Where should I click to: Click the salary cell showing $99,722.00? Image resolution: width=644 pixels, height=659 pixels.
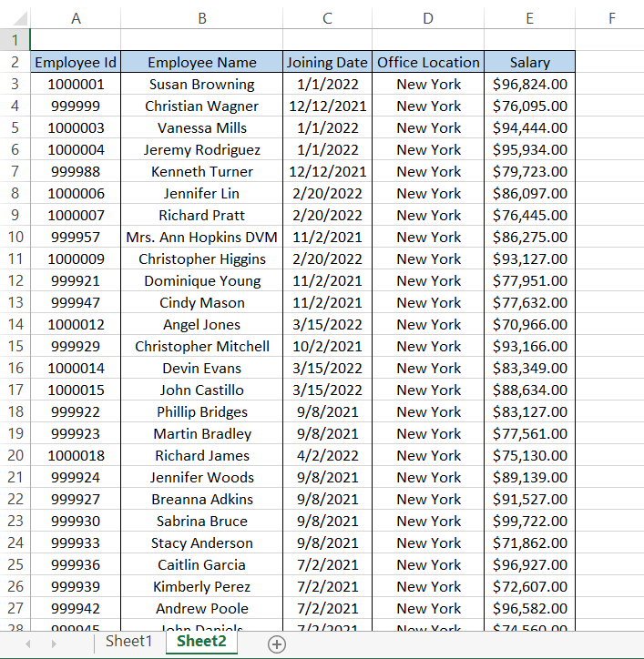pyautogui.click(x=529, y=522)
